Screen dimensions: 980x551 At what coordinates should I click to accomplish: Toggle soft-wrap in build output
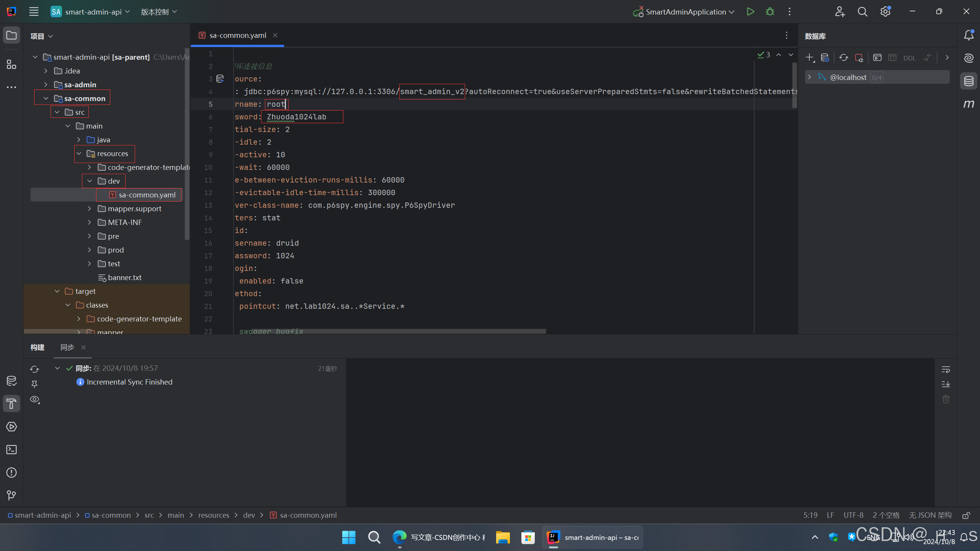point(946,370)
